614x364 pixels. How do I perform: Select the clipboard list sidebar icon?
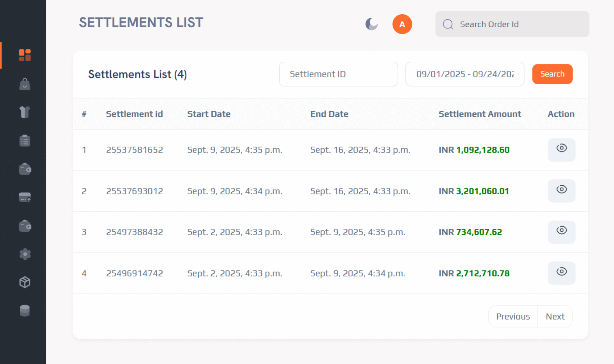pyautogui.click(x=25, y=141)
